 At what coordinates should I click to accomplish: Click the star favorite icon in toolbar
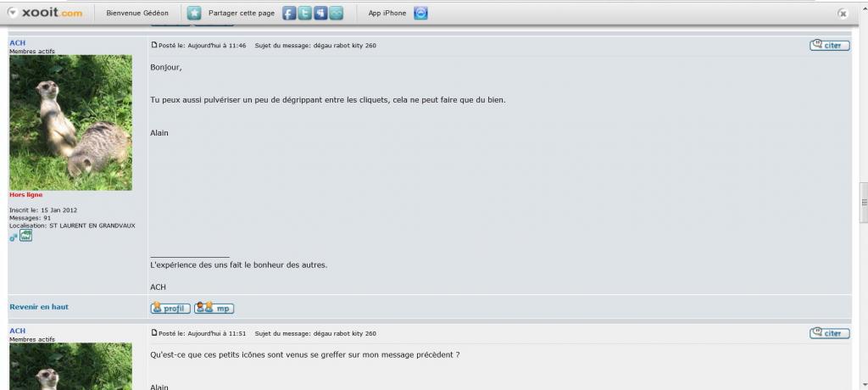coord(194,14)
